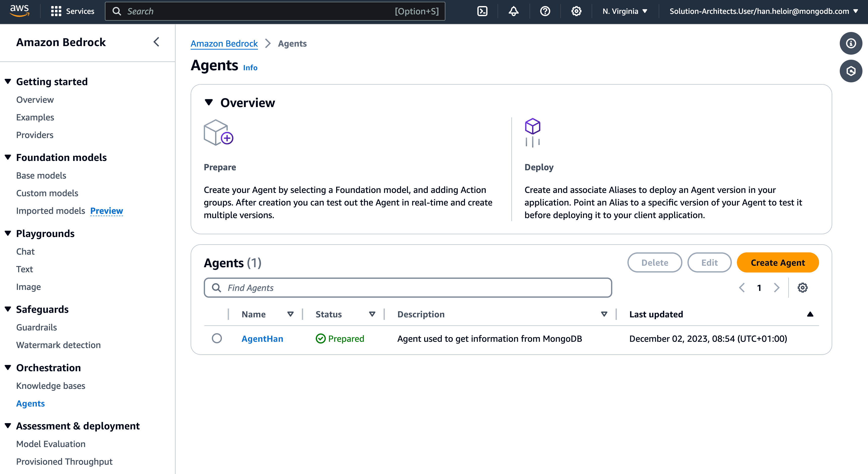
Task: Open the AgentHan agent link
Action: point(262,338)
